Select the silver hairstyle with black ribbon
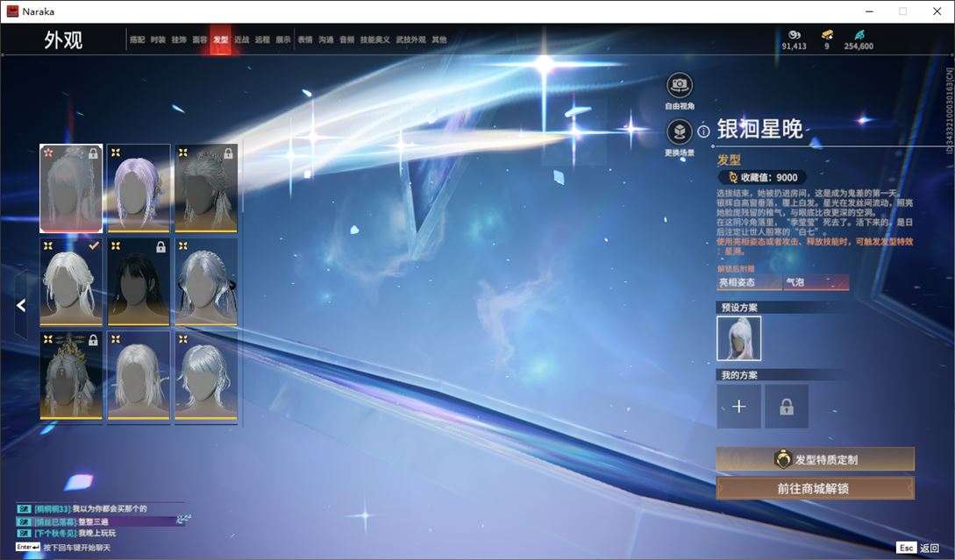 [x=206, y=282]
